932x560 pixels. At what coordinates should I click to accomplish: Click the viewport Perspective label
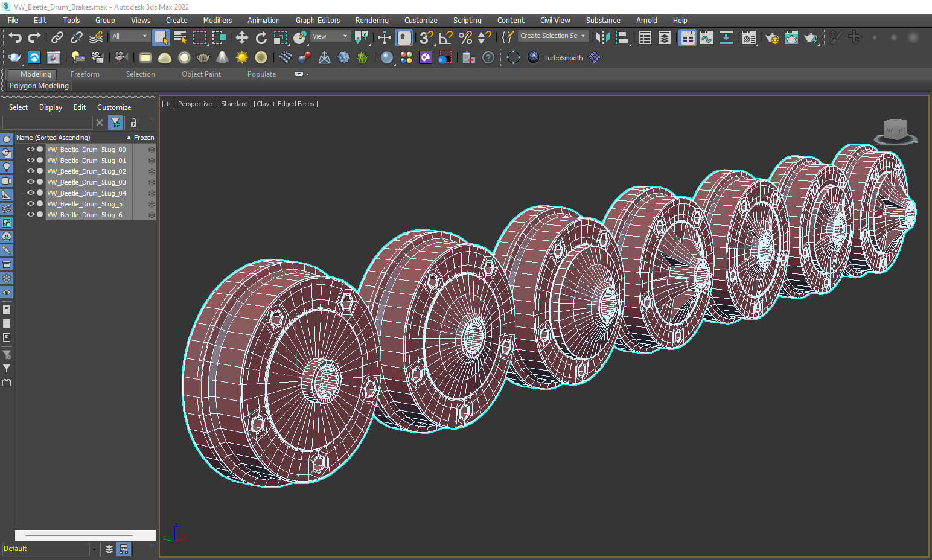click(195, 104)
